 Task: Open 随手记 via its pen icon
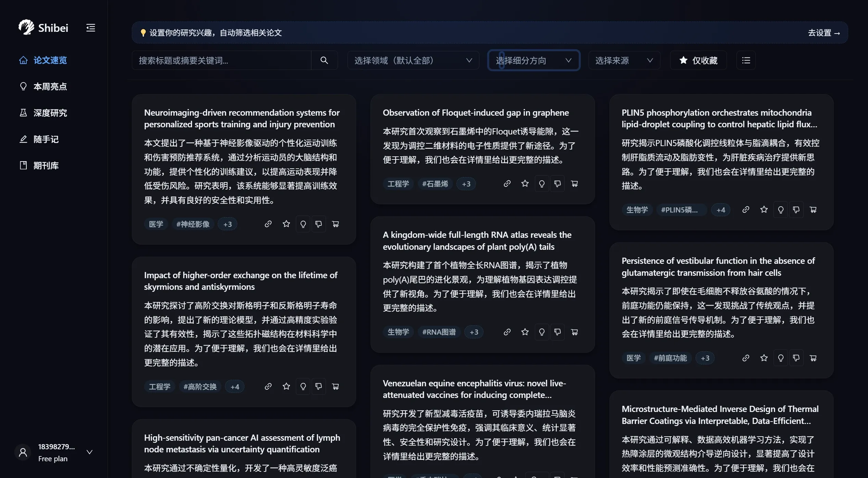[23, 139]
